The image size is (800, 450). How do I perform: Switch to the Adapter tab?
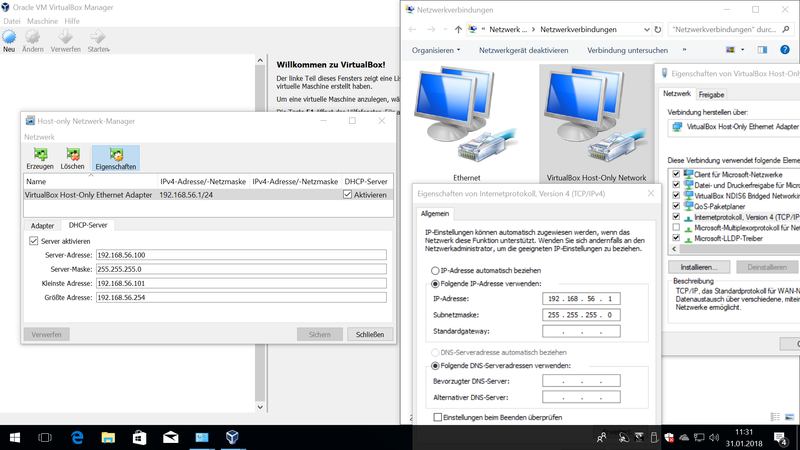tap(42, 226)
